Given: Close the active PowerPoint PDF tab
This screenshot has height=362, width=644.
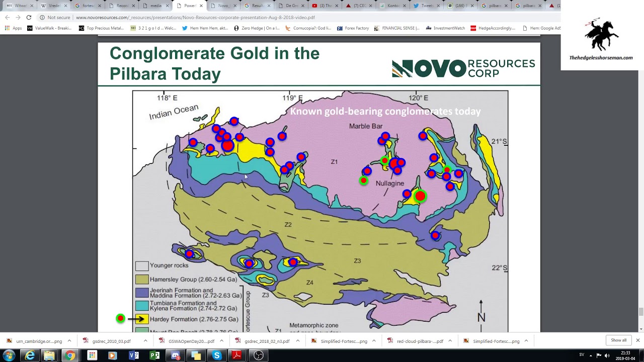Looking at the screenshot, I should (201, 6).
